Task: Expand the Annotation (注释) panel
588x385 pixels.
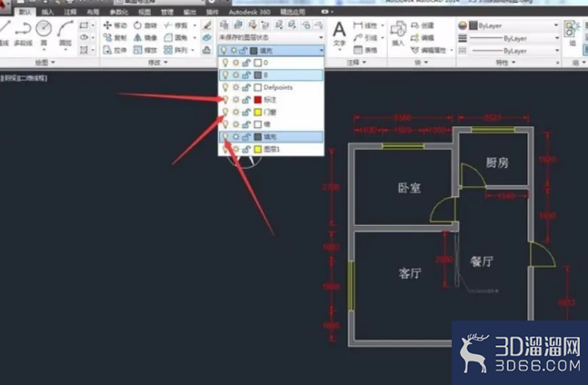Action: [356, 62]
